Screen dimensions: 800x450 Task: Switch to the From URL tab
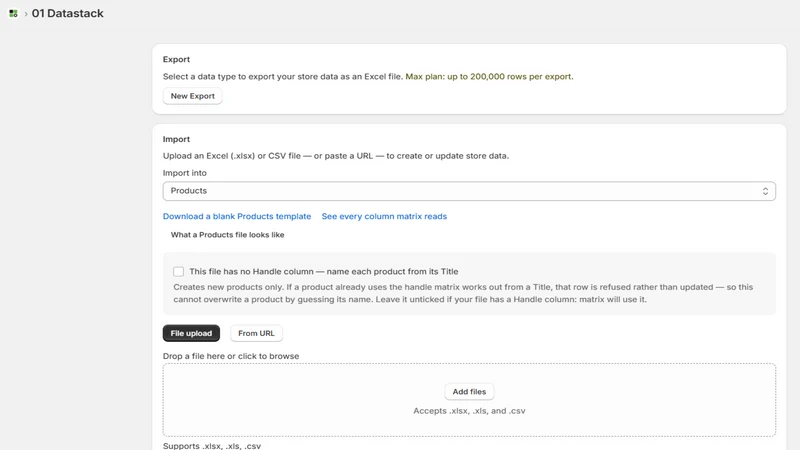click(x=256, y=333)
